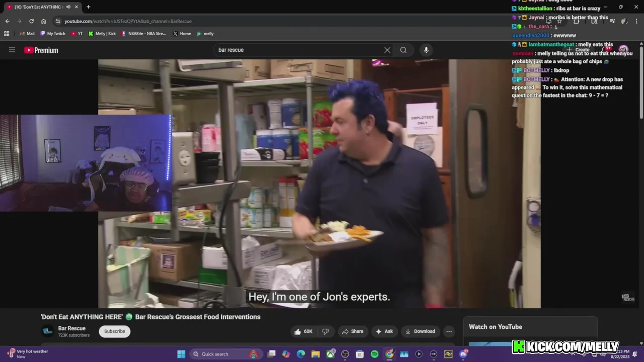Screen dimensions: 644x362
Task: Open Bar Rescue channel name link
Action: click(72, 328)
